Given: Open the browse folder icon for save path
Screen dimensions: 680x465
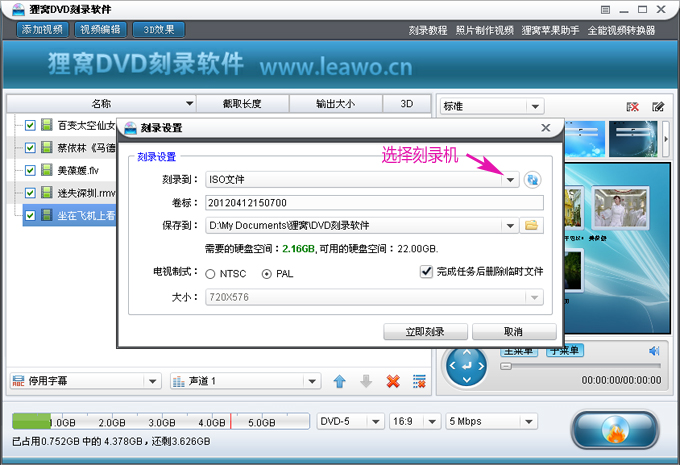Looking at the screenshot, I should click(531, 225).
